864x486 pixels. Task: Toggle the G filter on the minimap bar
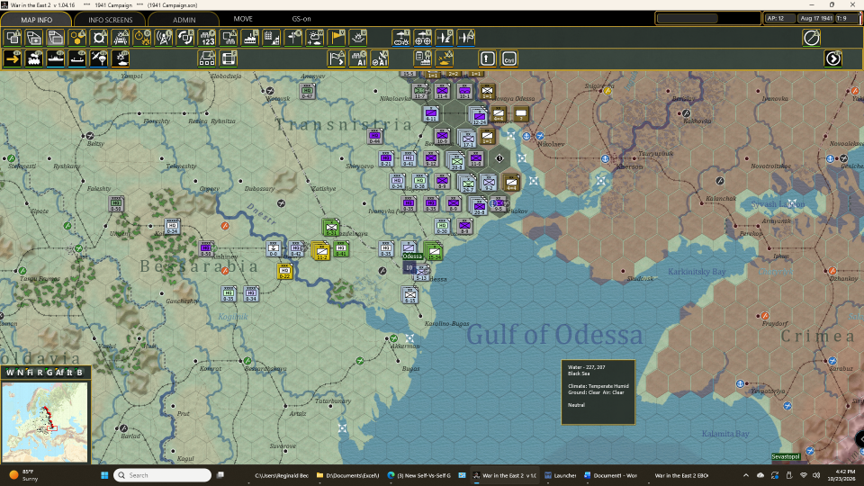49,372
